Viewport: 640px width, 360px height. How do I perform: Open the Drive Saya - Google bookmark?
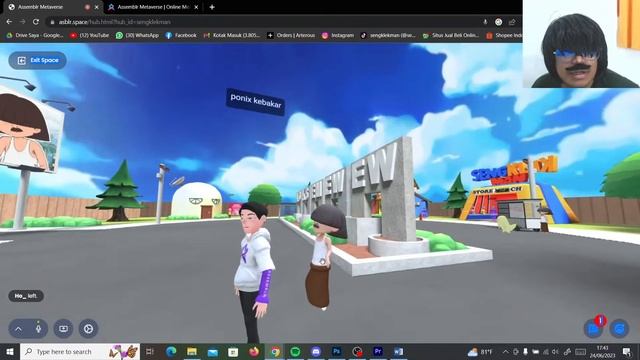click(35, 36)
